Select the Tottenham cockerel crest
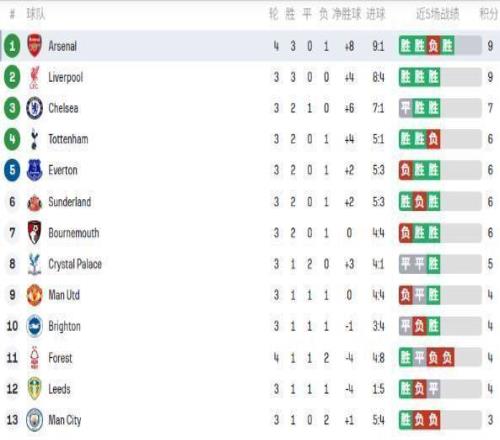The height and width of the screenshot is (440, 500). point(34,139)
